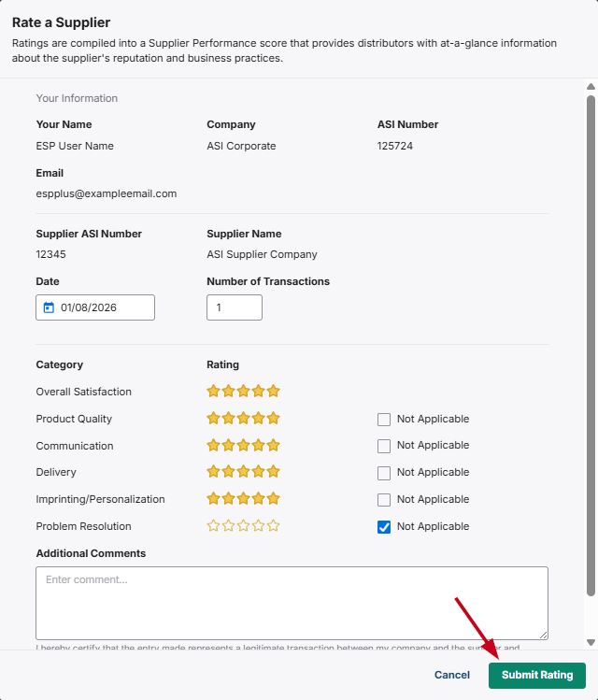The width and height of the screenshot is (598, 700).
Task: Uncheck Not Applicable for Problem Resolution
Action: point(384,527)
